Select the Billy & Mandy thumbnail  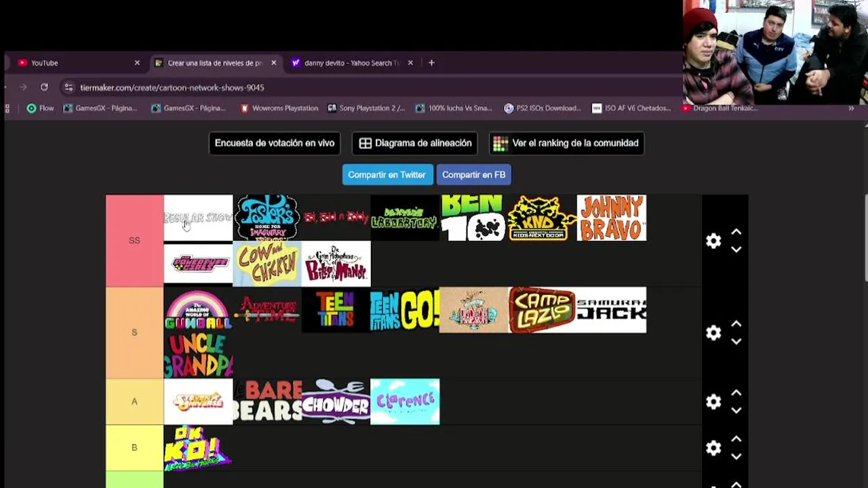pos(336,264)
